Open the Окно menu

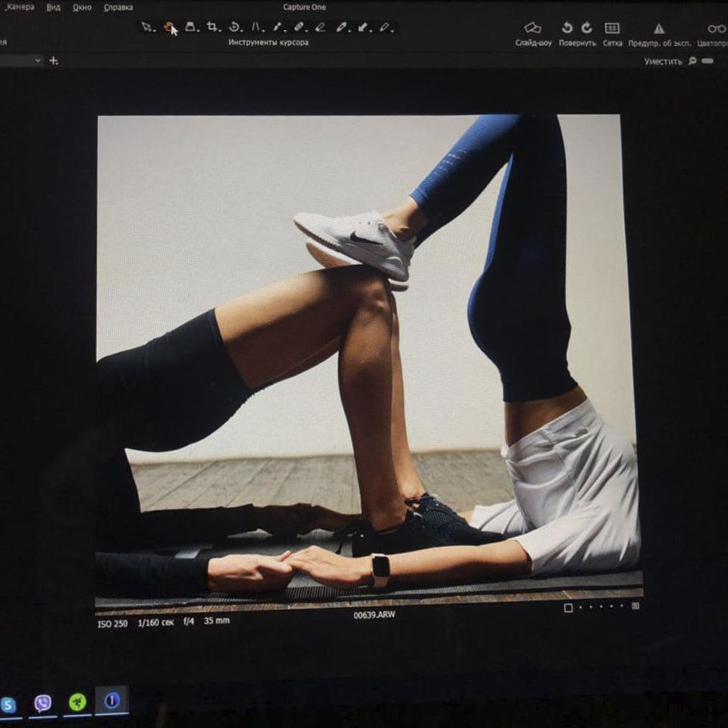(x=82, y=7)
